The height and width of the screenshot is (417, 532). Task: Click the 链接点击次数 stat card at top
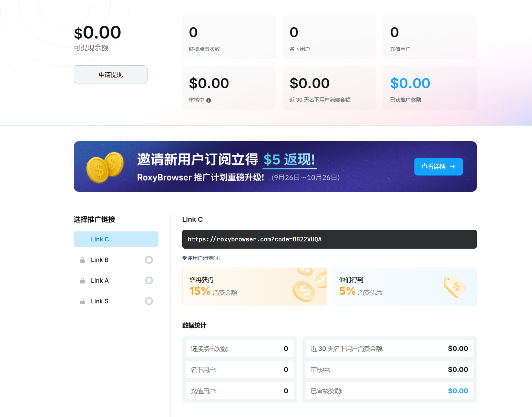pos(228,37)
